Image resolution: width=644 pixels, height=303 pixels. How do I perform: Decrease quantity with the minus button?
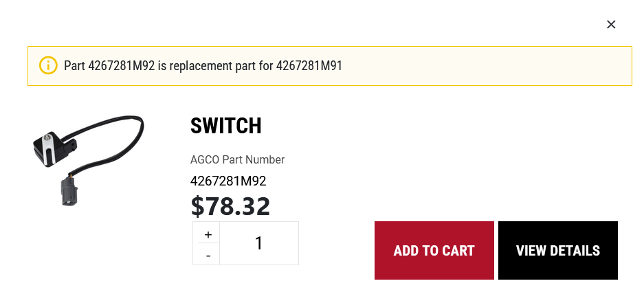pos(208,256)
